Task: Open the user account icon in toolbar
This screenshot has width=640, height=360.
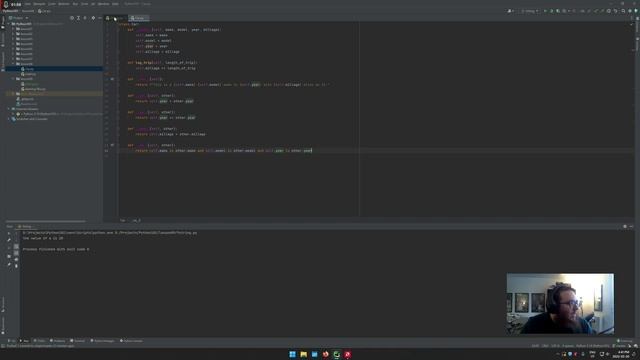Action: [x=510, y=11]
